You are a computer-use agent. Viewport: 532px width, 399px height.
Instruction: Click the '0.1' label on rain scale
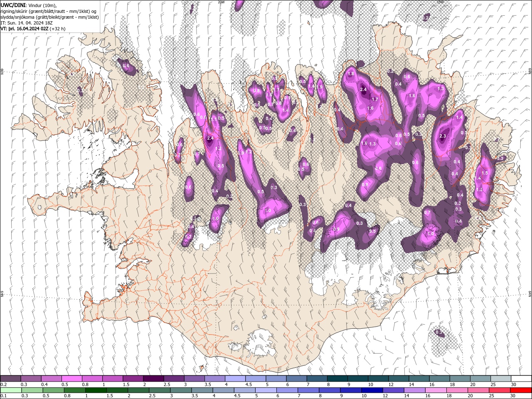tap(3, 396)
